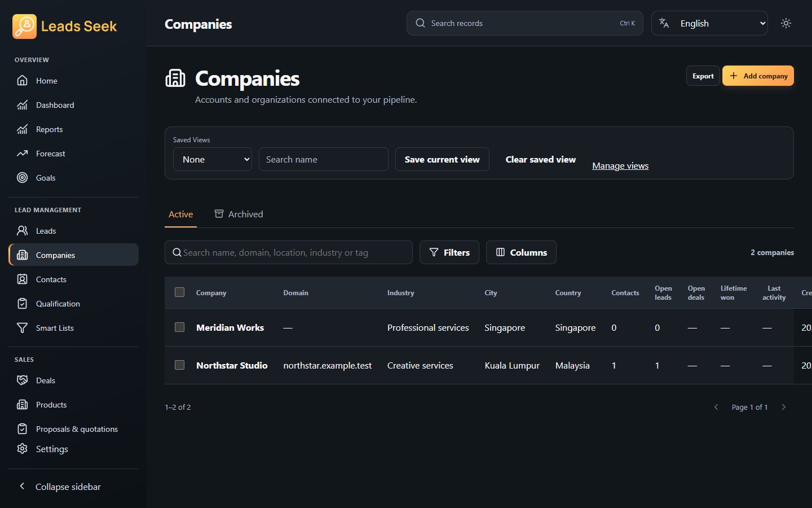Open Dashboard via its chart icon
The image size is (812, 508).
point(22,105)
